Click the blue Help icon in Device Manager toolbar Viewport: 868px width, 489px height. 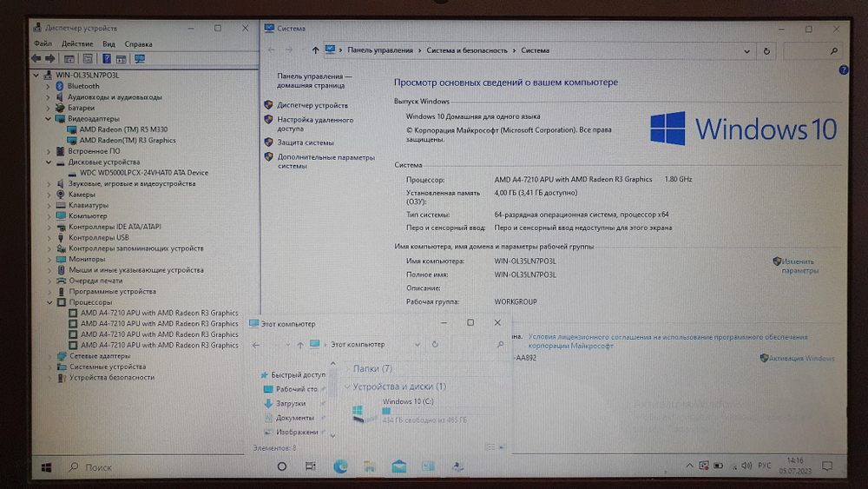106,59
